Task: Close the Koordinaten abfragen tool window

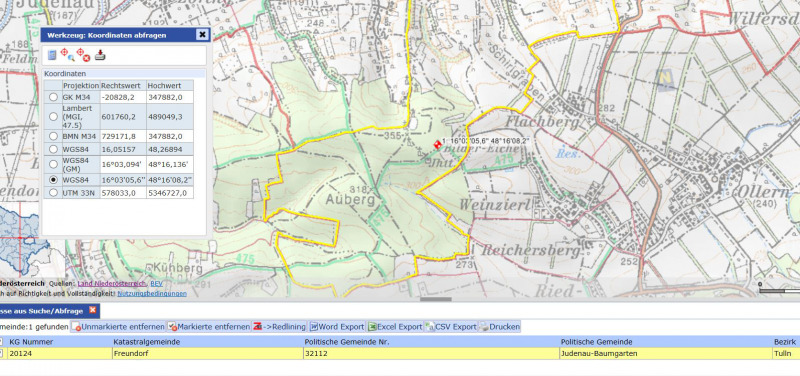Action: (203, 35)
